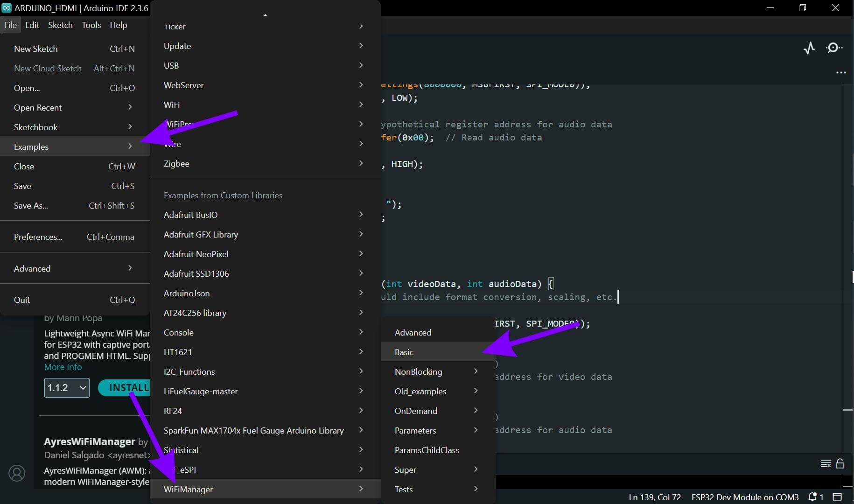Toggle the output lock autoscroll icon
The height and width of the screenshot is (504, 854).
coord(840,463)
